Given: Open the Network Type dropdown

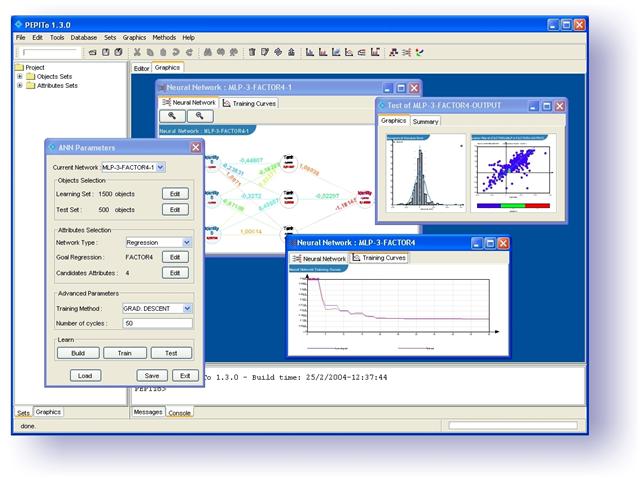Looking at the screenshot, I should click(187, 242).
